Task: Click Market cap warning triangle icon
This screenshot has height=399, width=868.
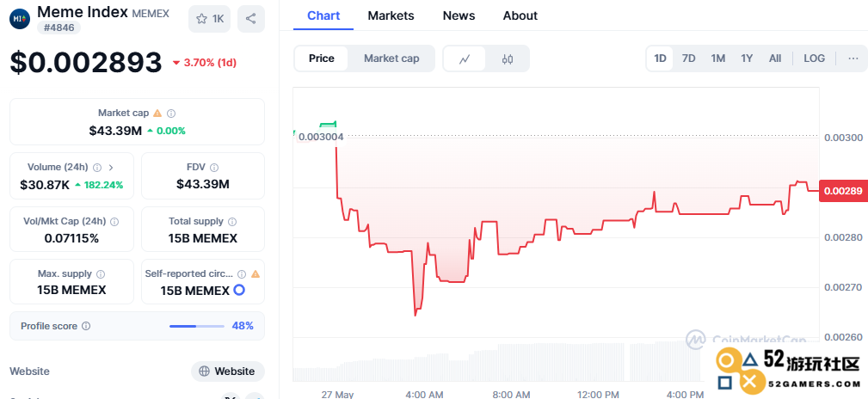Action: pyautogui.click(x=157, y=113)
